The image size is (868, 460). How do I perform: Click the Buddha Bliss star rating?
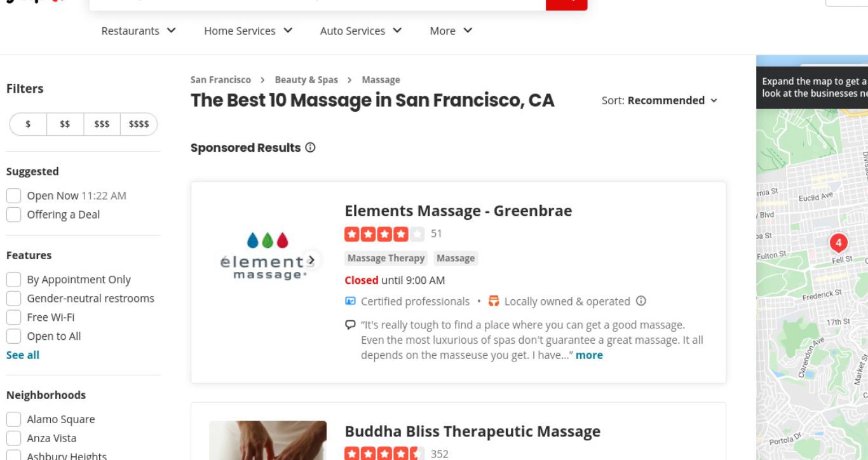[x=384, y=454]
